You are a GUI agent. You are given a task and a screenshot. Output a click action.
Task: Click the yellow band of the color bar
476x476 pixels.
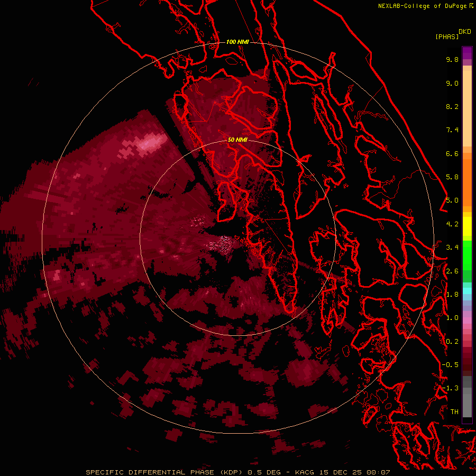pyautogui.click(x=467, y=226)
